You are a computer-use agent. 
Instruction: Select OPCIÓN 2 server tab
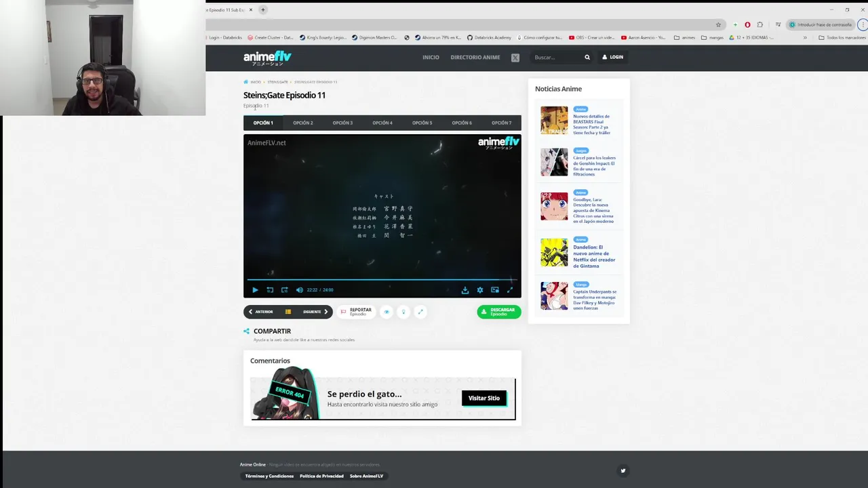coord(303,123)
